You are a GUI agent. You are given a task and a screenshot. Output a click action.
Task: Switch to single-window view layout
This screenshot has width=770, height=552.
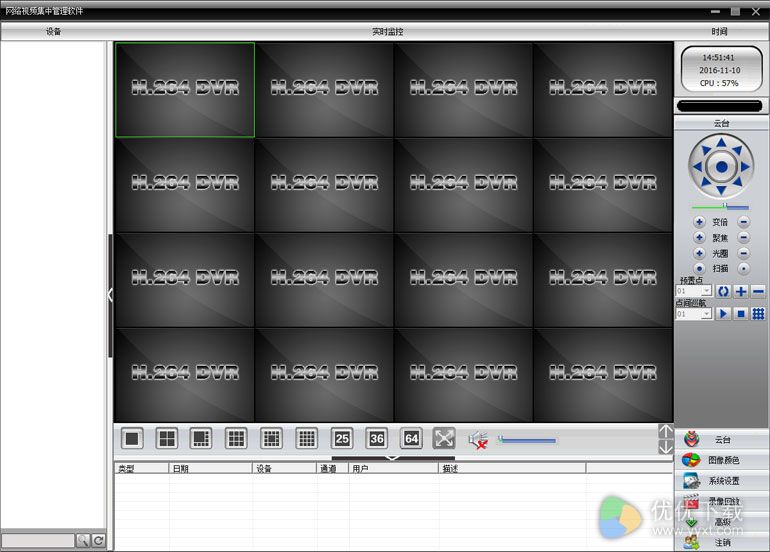point(132,439)
